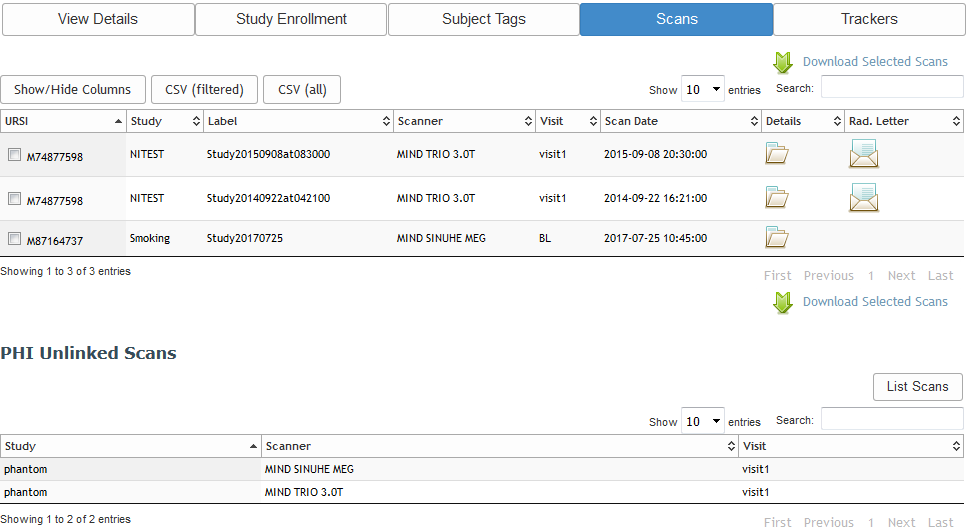Sort scans table by Label column
Image resolution: width=971 pixels, height=530 pixels.
[298, 121]
